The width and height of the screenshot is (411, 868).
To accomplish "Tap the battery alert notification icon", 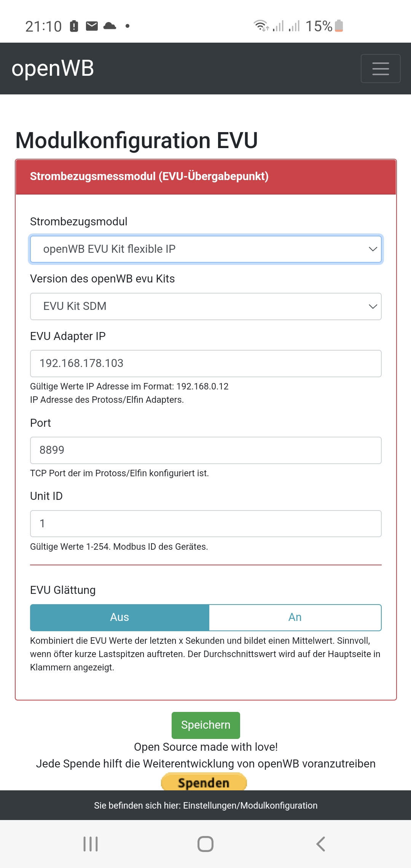I will tap(74, 26).
